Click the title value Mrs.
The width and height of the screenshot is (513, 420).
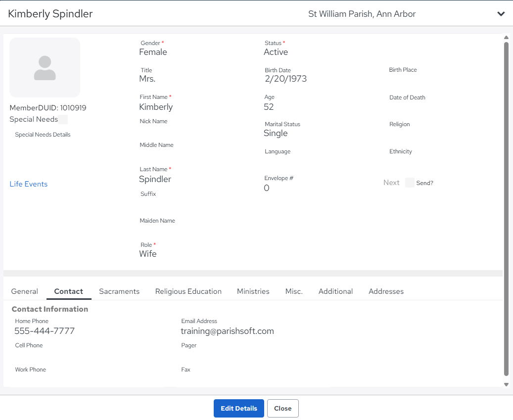point(147,79)
